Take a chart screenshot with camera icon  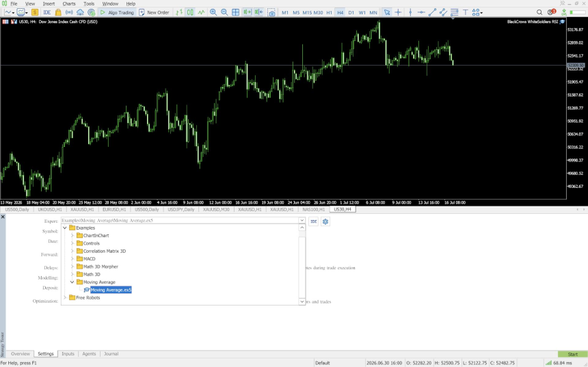pos(271,12)
